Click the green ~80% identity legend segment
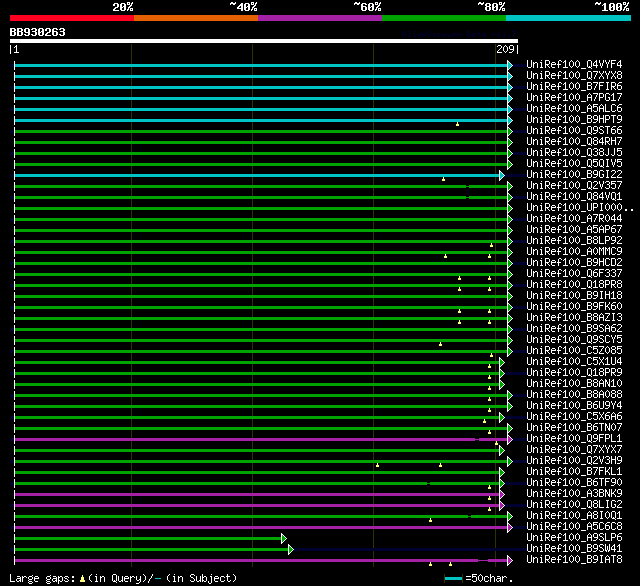The width and height of the screenshot is (640, 586). [x=443, y=17]
